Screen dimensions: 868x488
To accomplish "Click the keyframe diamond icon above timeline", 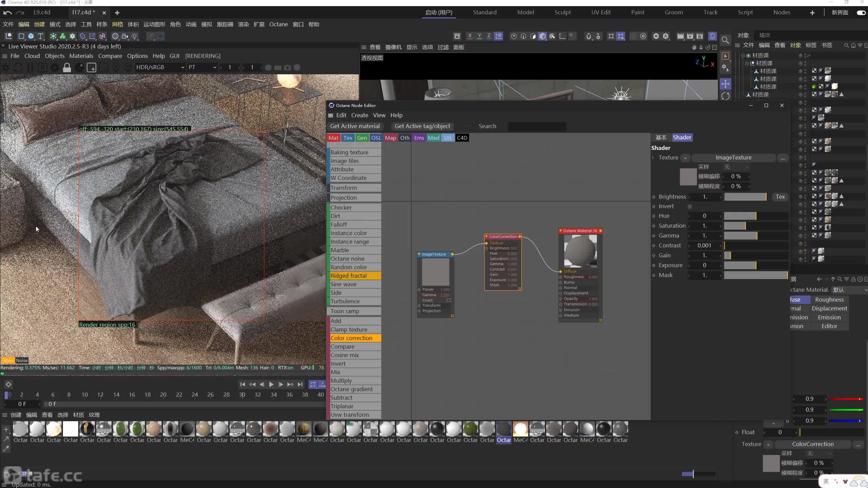I will click(x=8, y=384).
